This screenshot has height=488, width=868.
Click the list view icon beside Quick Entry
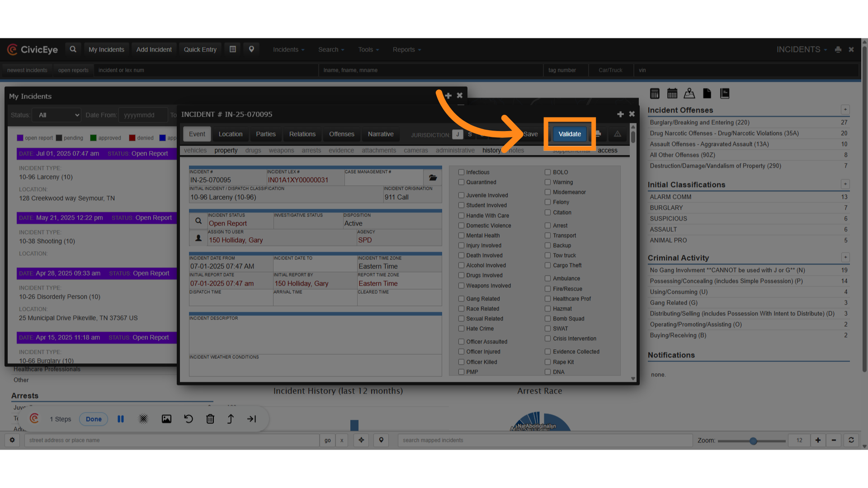tap(233, 49)
